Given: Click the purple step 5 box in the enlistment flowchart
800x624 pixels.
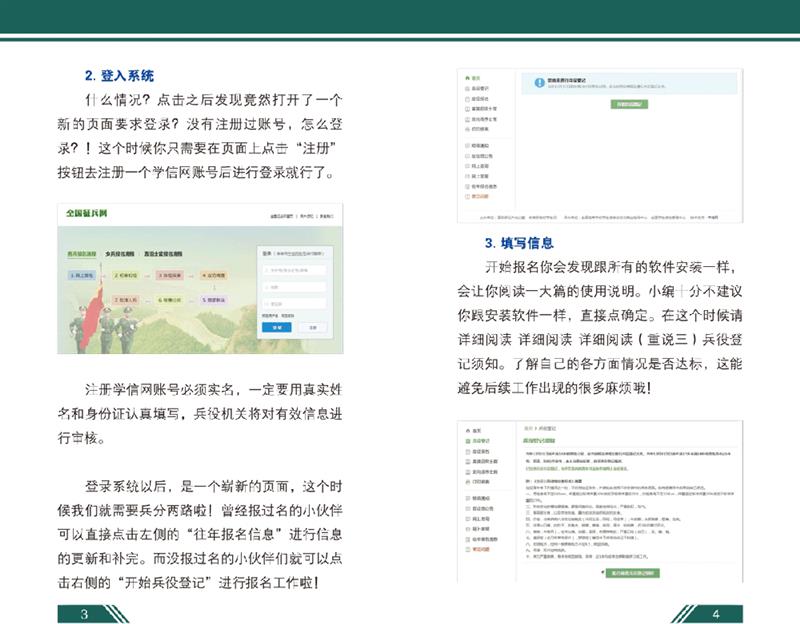Looking at the screenshot, I should [213, 300].
